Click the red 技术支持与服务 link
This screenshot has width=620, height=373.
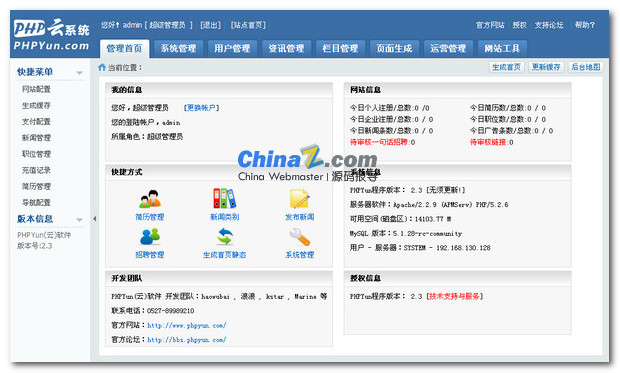[x=454, y=296]
